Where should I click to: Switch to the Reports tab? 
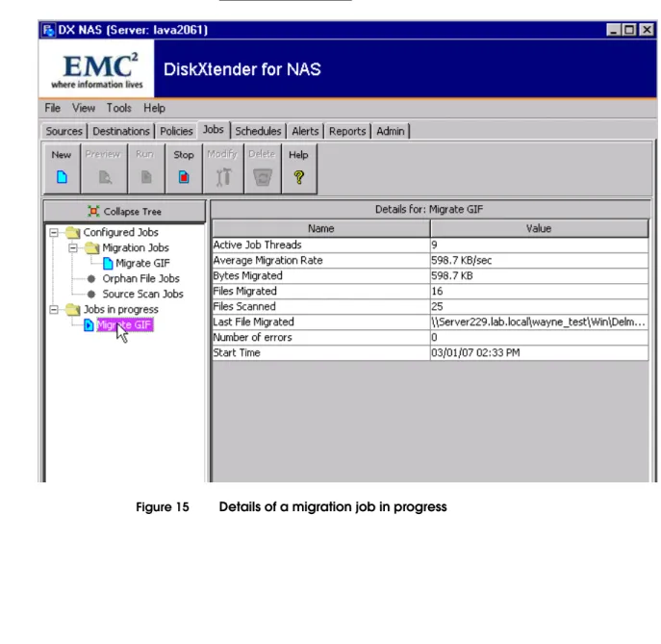pos(347,131)
